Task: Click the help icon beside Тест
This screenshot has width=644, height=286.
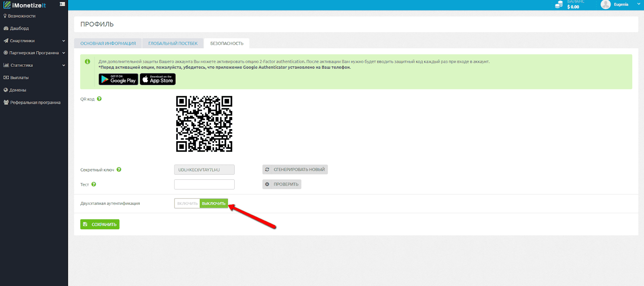Action: coord(94,185)
